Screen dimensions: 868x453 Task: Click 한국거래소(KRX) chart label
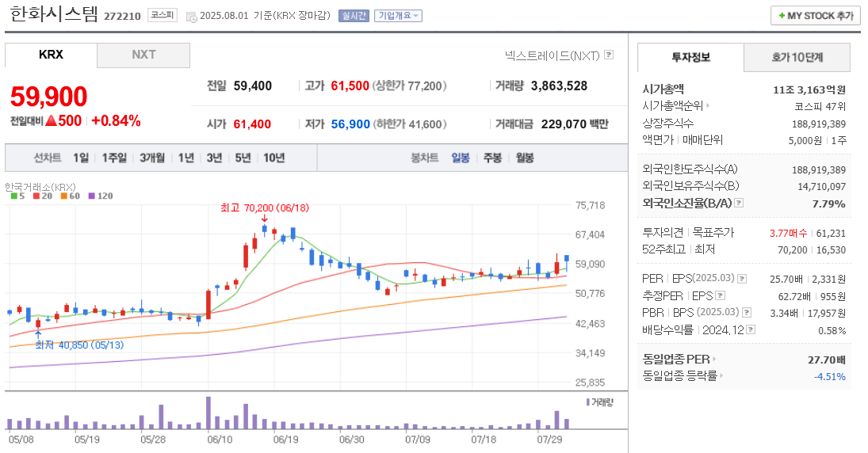coord(40,187)
